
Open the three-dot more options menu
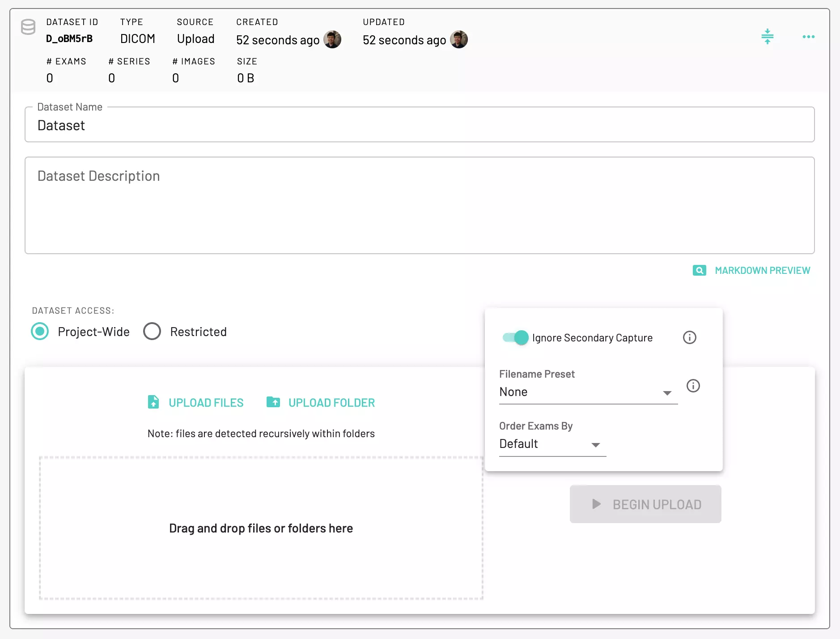[808, 37]
